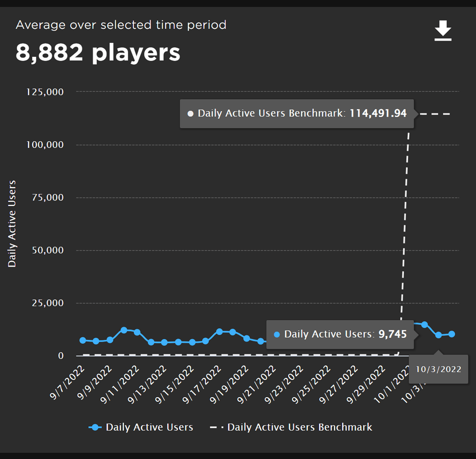
Task: Click the blue dot inside the Daily Active Users tooltip
Action: pos(277,334)
